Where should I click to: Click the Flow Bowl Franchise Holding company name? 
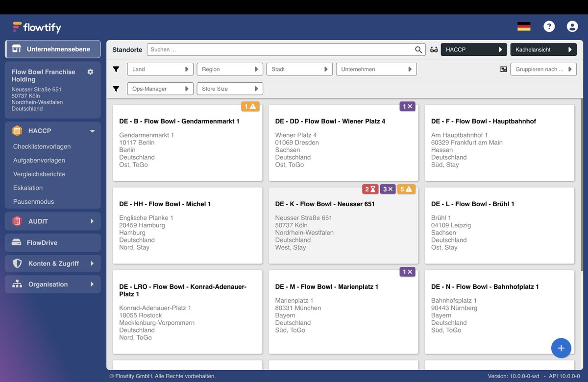(44, 75)
